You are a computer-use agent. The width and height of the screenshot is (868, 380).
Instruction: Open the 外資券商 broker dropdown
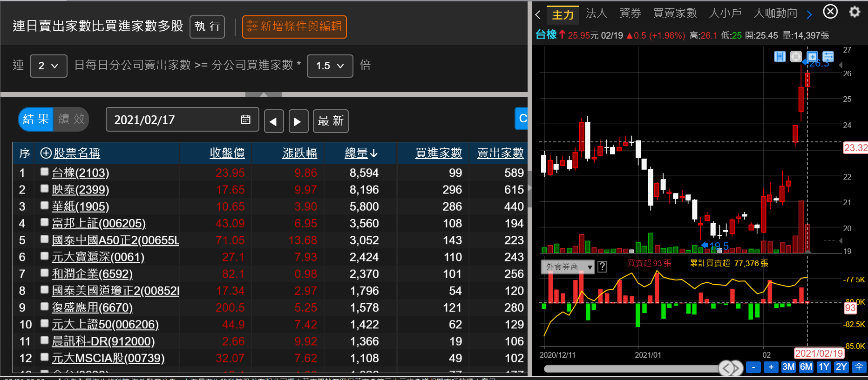pyautogui.click(x=568, y=267)
